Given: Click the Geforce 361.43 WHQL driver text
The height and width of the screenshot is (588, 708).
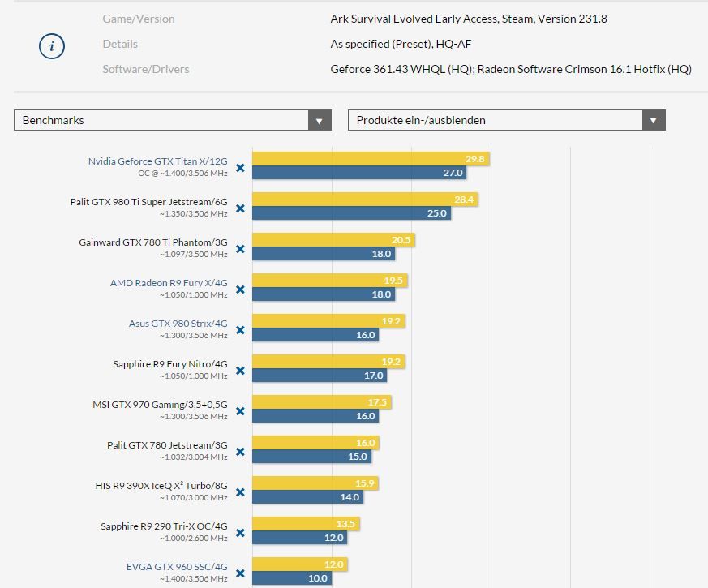Looking at the screenshot, I should (x=511, y=69).
